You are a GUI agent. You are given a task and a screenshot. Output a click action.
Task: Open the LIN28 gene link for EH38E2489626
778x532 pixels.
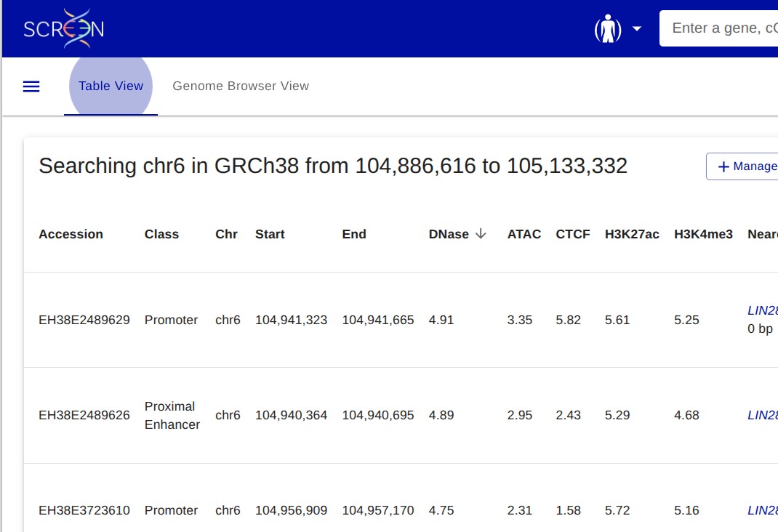coord(763,415)
